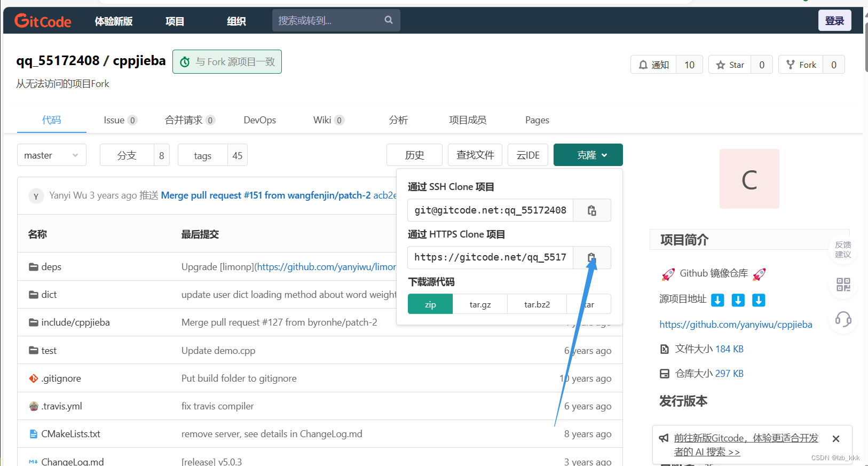Star this cppjieba project

(730, 65)
